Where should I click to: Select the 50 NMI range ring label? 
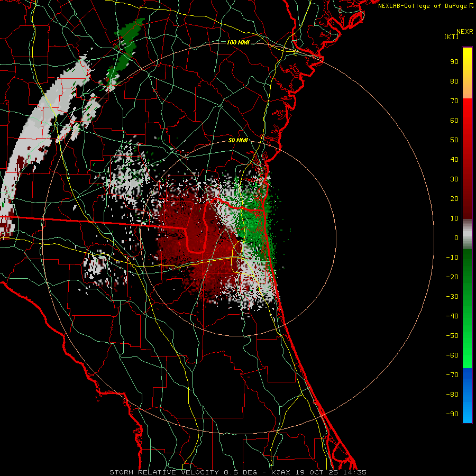click(x=238, y=140)
